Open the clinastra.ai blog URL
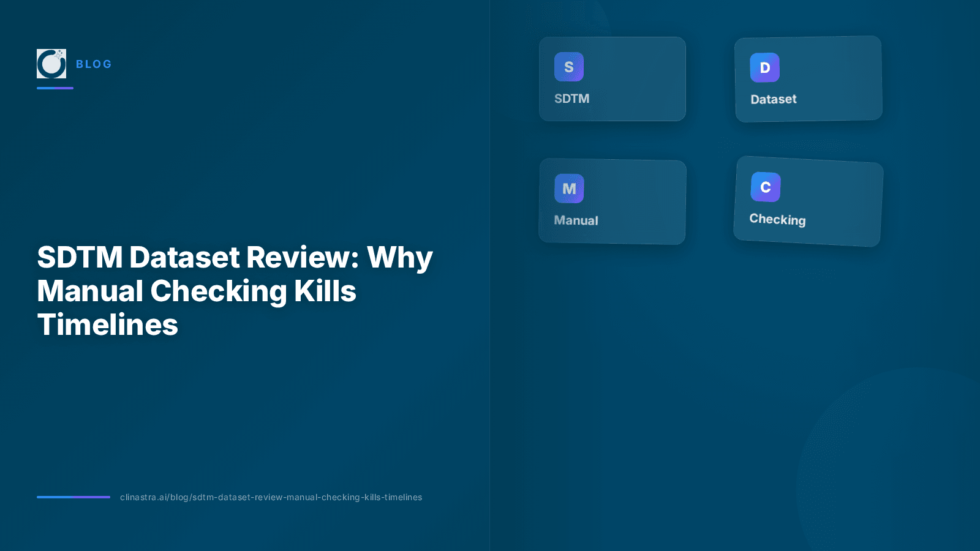The width and height of the screenshot is (980, 551). coord(271,497)
